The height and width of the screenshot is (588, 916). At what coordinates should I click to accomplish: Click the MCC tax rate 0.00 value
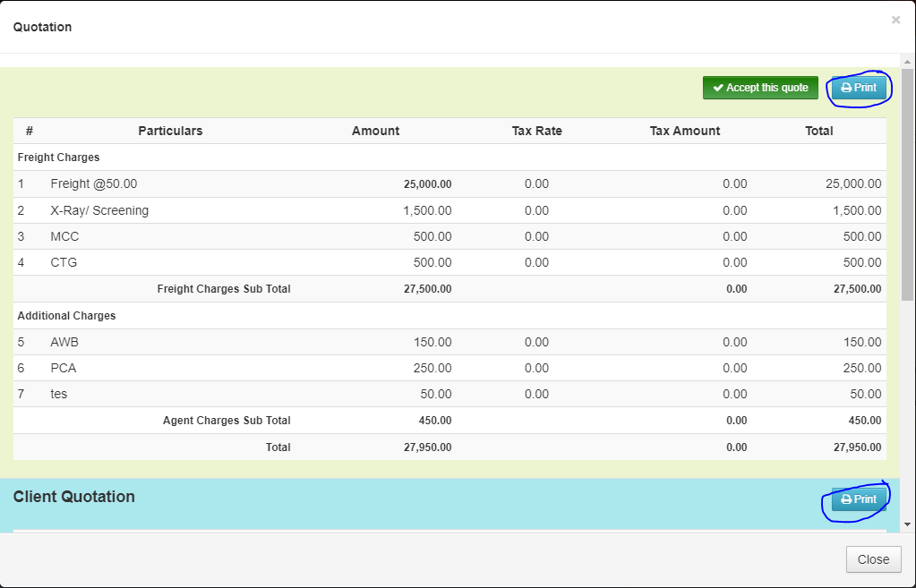(536, 236)
